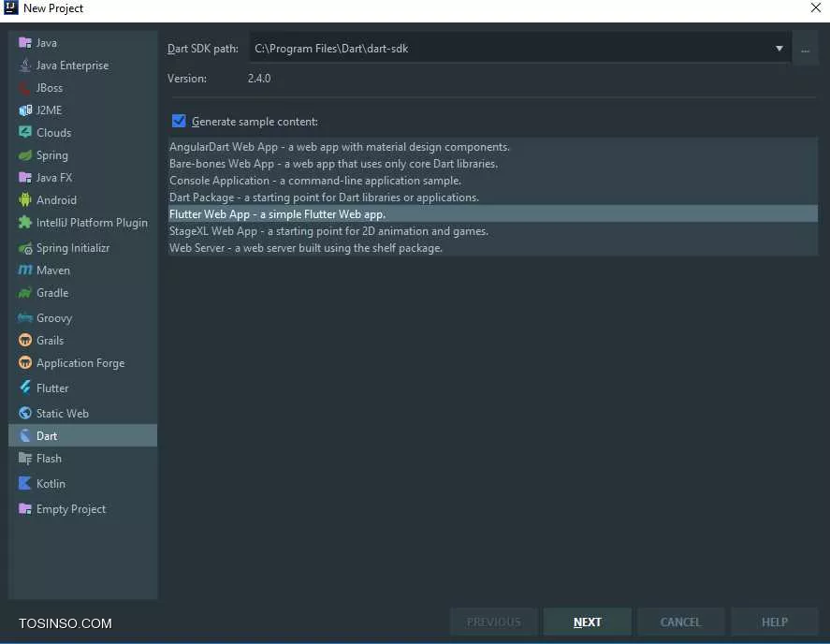This screenshot has height=644, width=830.
Task: Click the Spring Initializr icon
Action: 25,248
